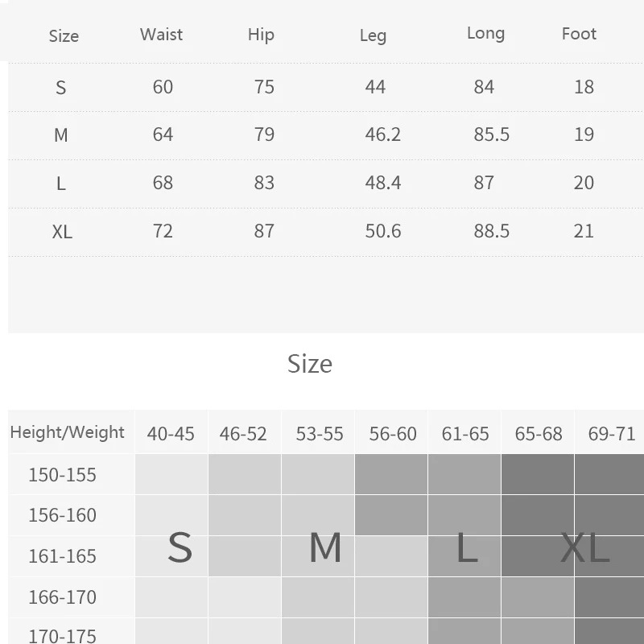
Task: Click the centered "Size" heading between the tables
Action: click(x=310, y=364)
